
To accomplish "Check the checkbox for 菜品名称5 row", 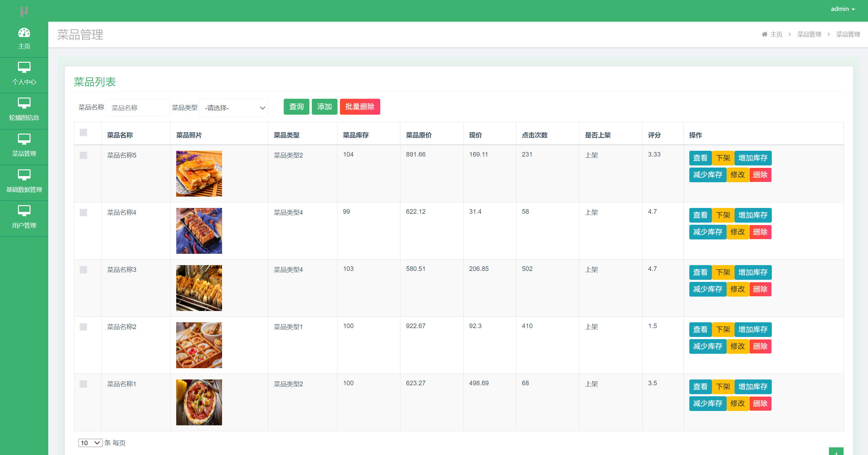I will 83,156.
